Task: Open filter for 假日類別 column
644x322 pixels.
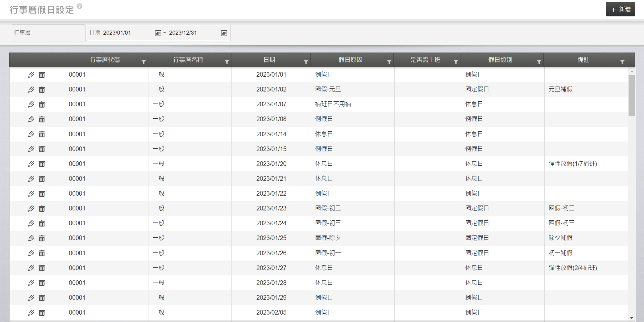Action: [x=539, y=62]
